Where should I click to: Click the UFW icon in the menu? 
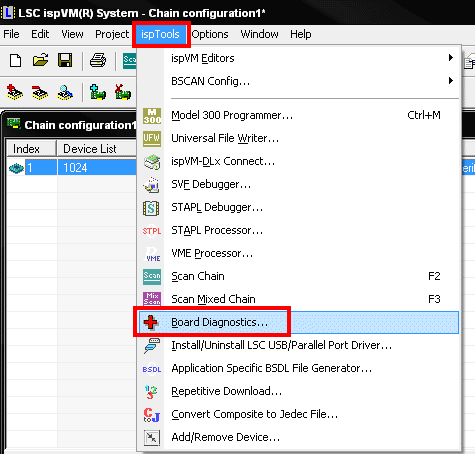[x=152, y=139]
